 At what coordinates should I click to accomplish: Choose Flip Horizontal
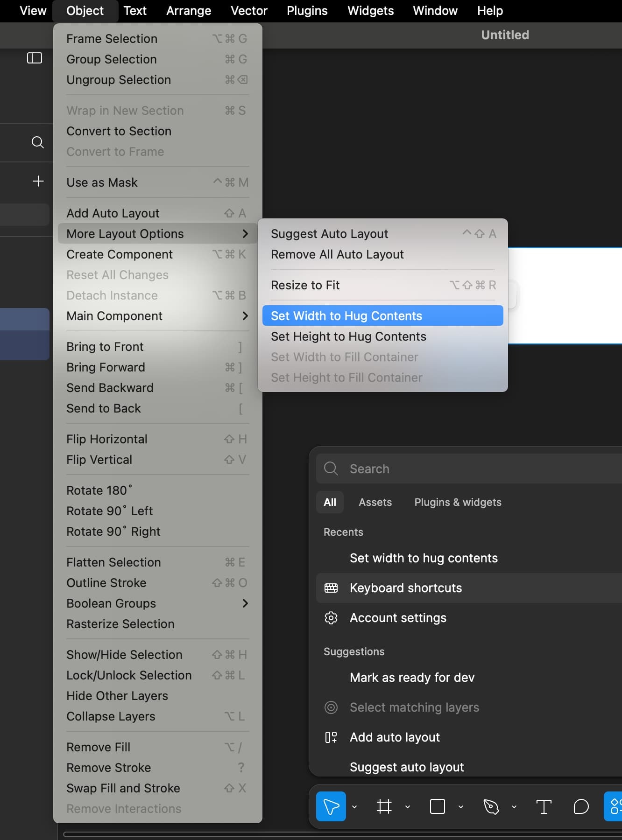click(158, 439)
